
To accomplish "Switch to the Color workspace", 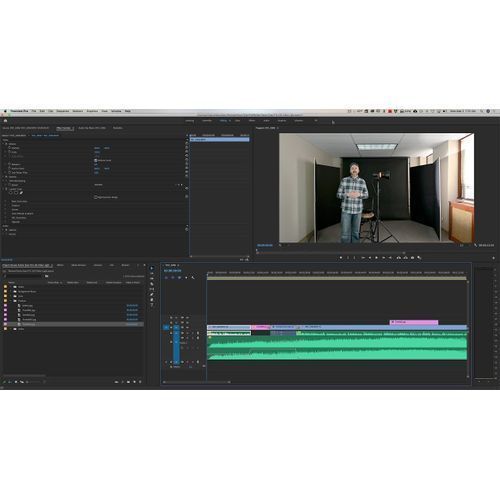I will point(237,121).
